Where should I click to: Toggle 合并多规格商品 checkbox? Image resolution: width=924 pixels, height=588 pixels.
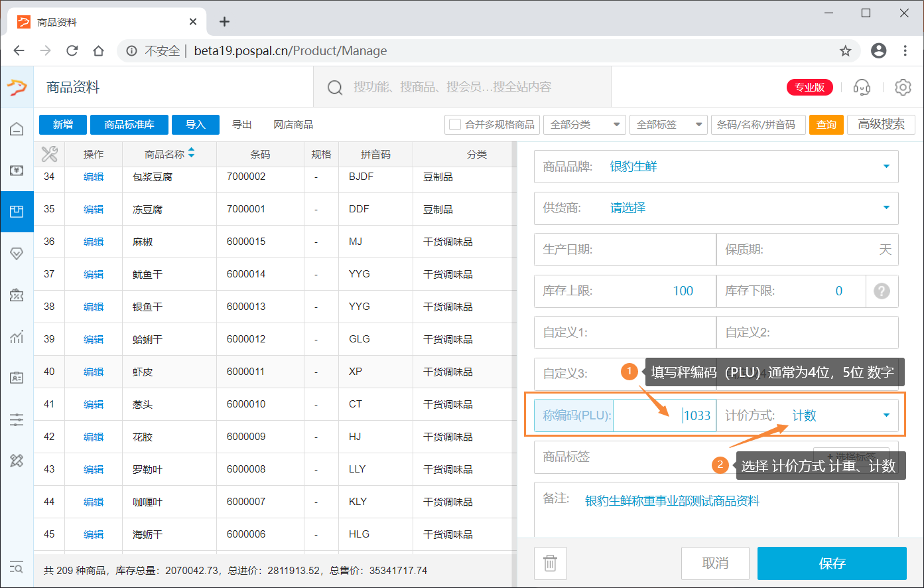(x=455, y=125)
